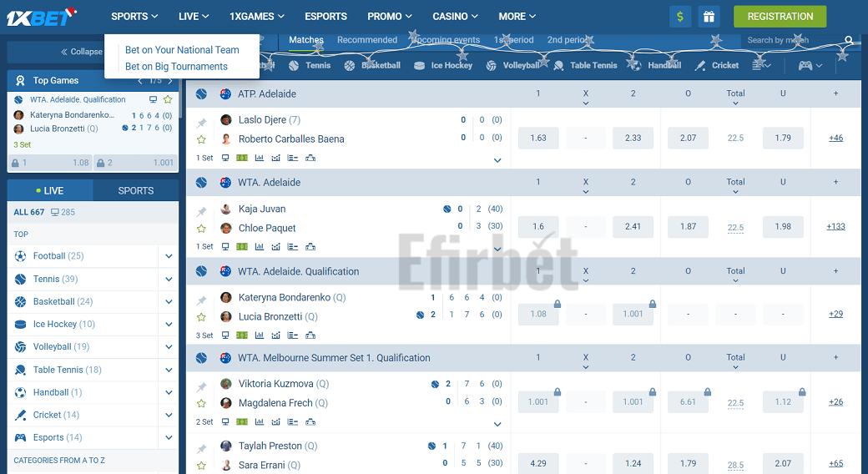
Task: Open Ice Hockey puck icon in sidebar
Action: coord(21,324)
